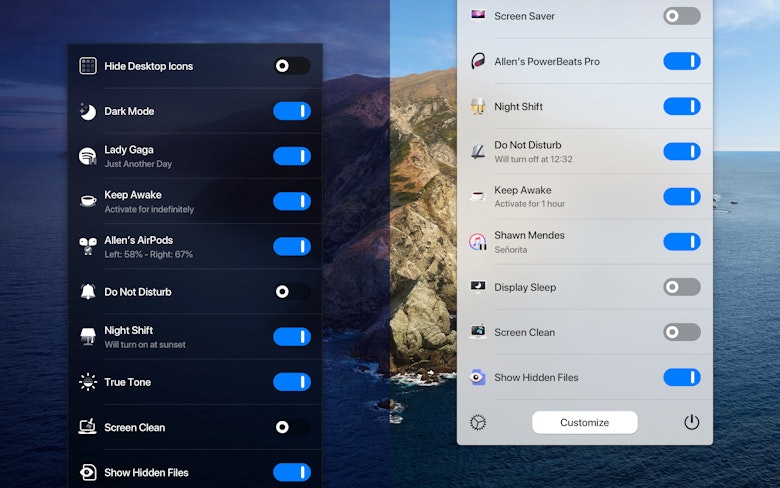The width and height of the screenshot is (780, 488).
Task: Click the power icon next to Customize
Action: pos(691,422)
